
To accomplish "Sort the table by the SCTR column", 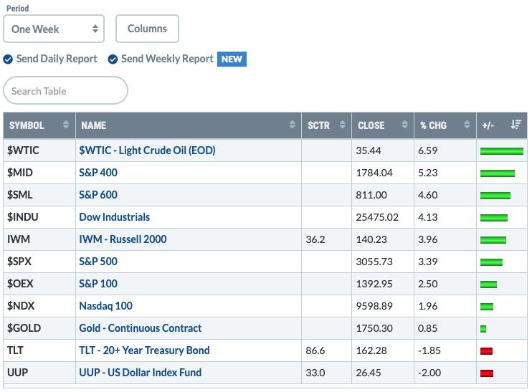I will [326, 125].
